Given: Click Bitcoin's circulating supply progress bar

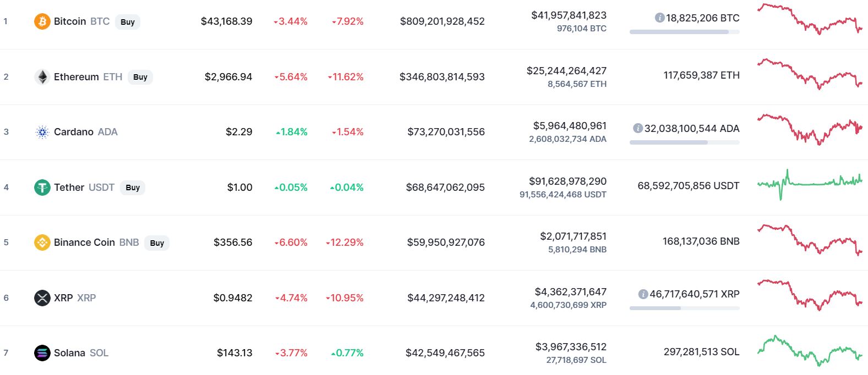Looking at the screenshot, I should coord(684,32).
